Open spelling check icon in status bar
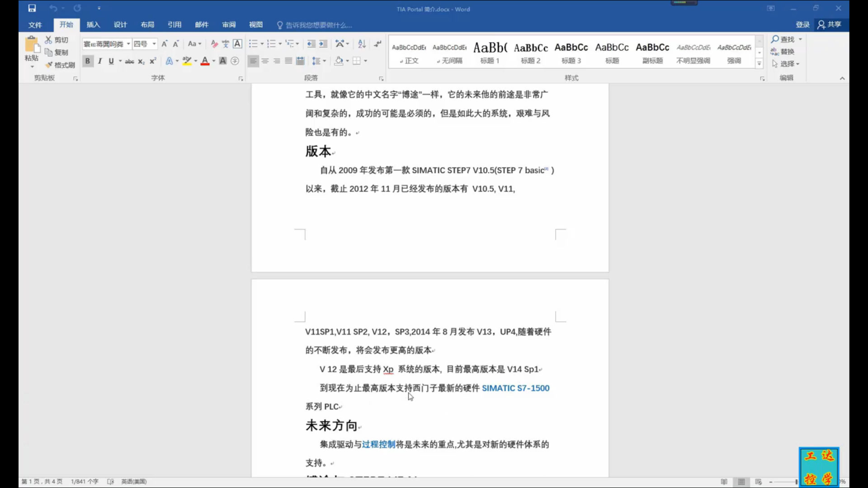868x488 pixels. pos(110,482)
